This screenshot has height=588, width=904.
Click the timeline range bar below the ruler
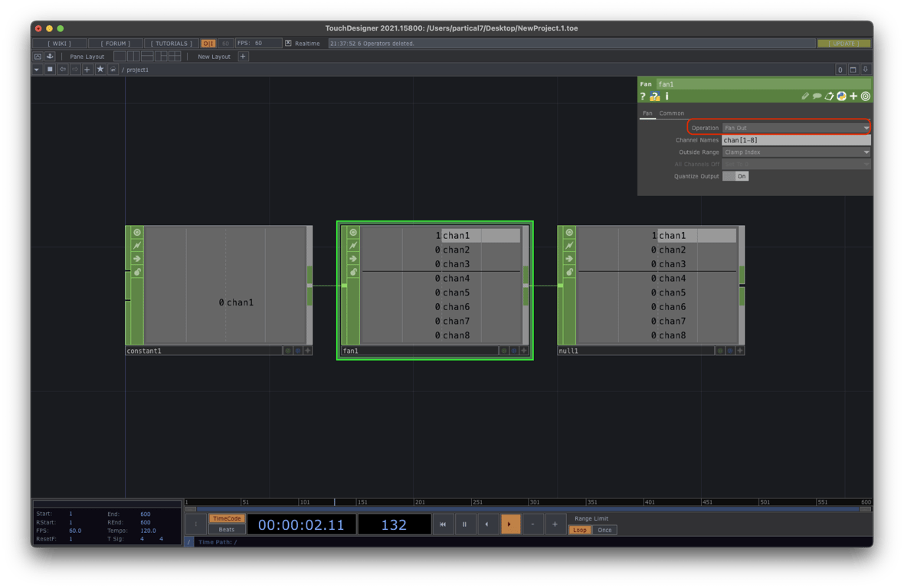[x=528, y=509]
